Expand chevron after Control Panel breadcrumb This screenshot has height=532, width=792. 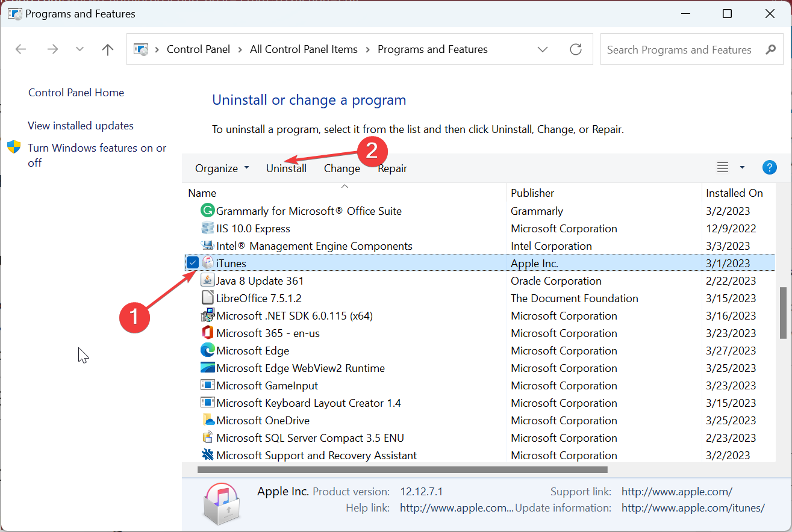click(x=240, y=49)
